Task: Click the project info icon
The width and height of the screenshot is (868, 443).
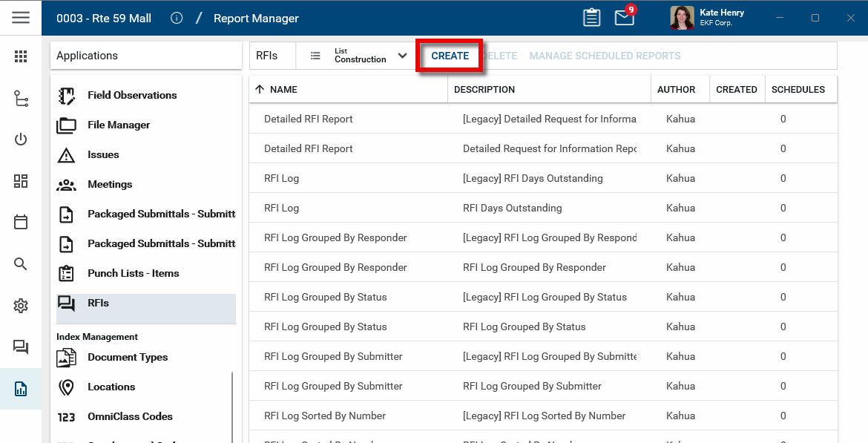Action: tap(177, 19)
